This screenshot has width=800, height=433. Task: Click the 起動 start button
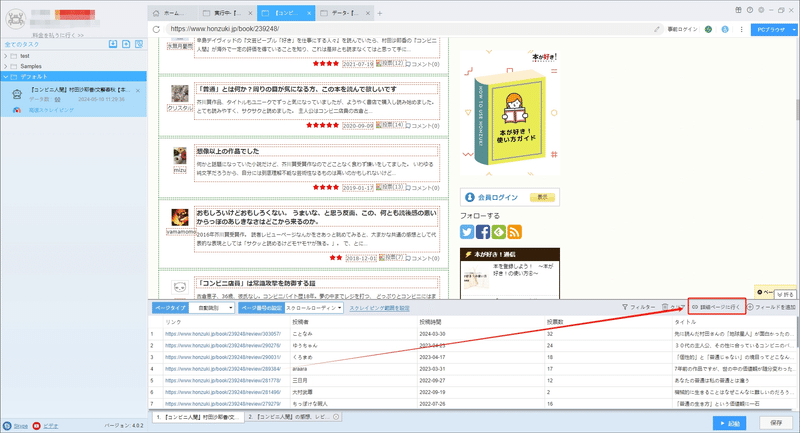[729, 423]
